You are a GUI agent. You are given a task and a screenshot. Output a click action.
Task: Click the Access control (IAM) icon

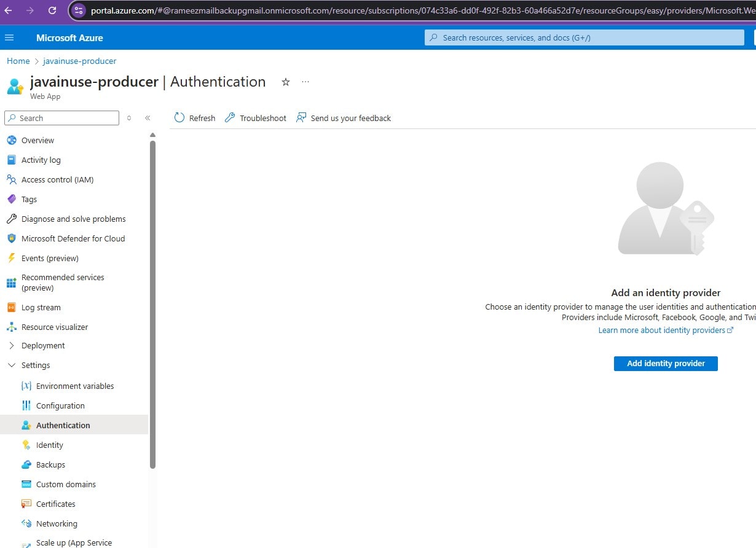11,179
